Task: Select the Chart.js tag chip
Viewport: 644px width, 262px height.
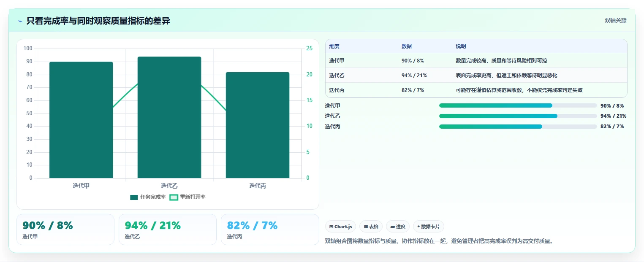Action: [x=341, y=227]
